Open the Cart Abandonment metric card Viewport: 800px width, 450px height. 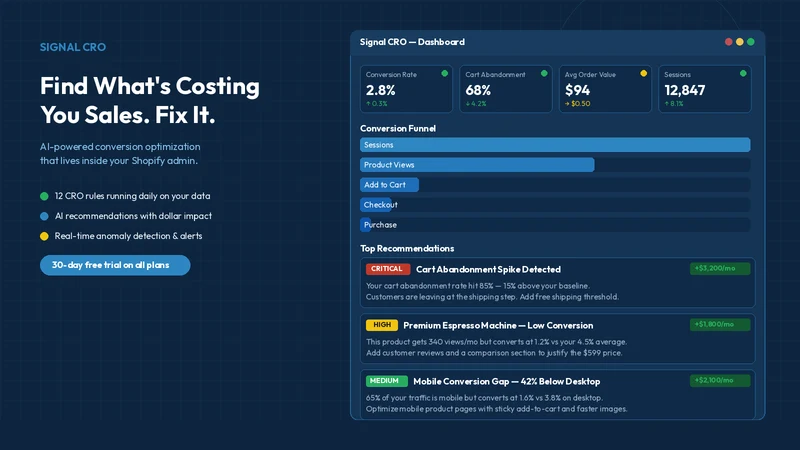pyautogui.click(x=506, y=89)
